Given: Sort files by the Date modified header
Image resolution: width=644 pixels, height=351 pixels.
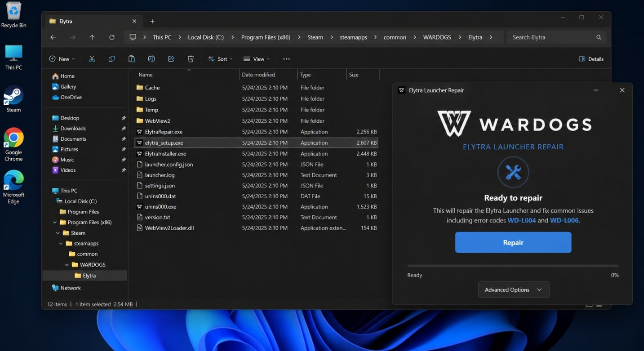Looking at the screenshot, I should point(258,75).
